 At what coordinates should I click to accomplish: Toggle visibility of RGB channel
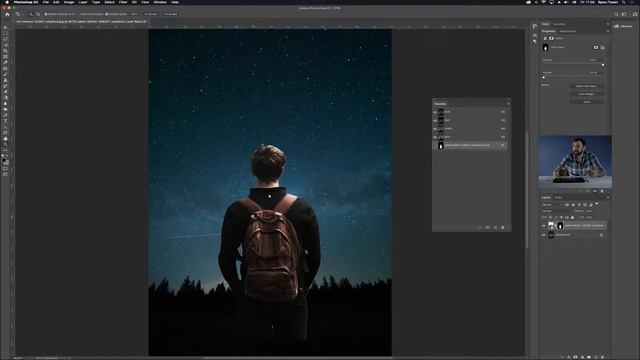click(x=435, y=112)
